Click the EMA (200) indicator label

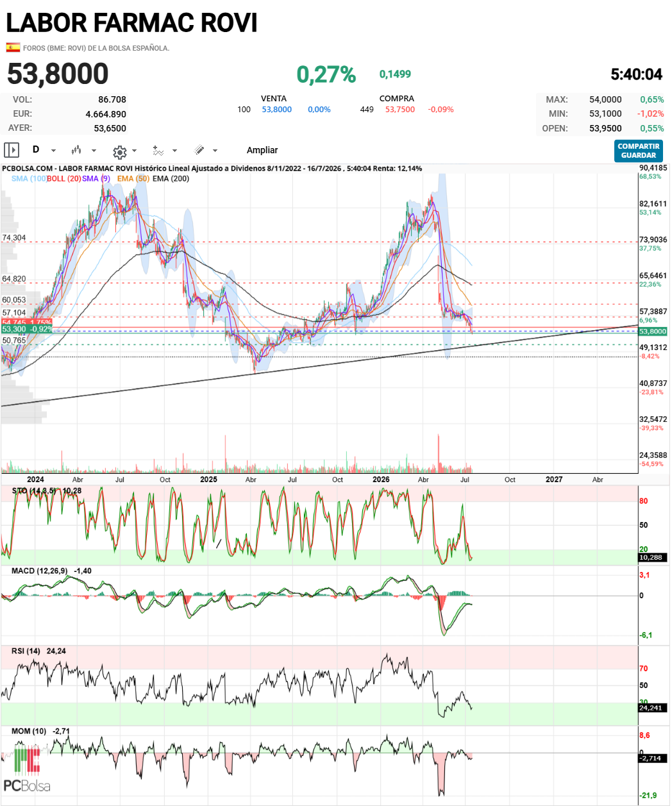tap(171, 178)
